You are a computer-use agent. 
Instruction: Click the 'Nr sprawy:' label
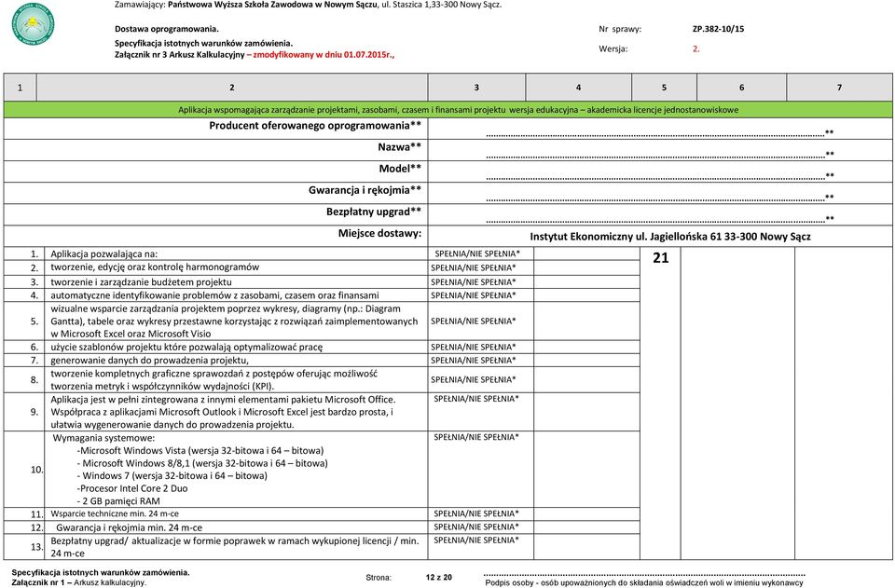(620, 29)
